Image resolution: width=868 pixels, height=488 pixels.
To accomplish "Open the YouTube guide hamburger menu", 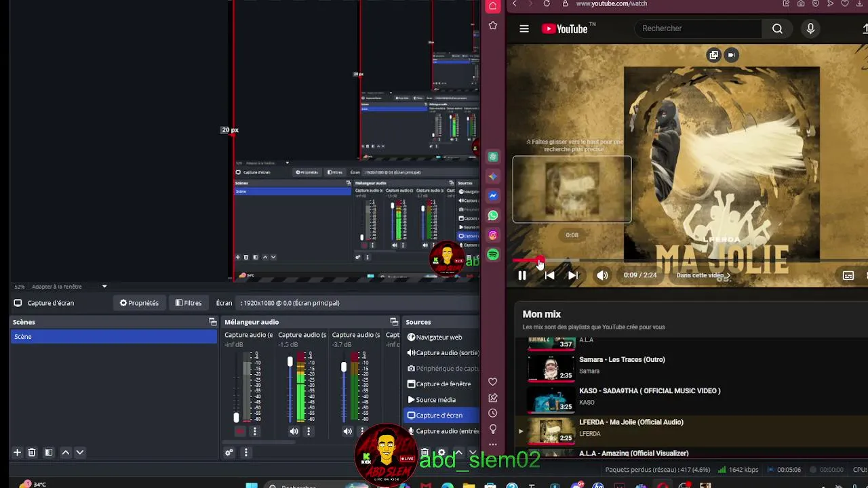I will coord(524,28).
